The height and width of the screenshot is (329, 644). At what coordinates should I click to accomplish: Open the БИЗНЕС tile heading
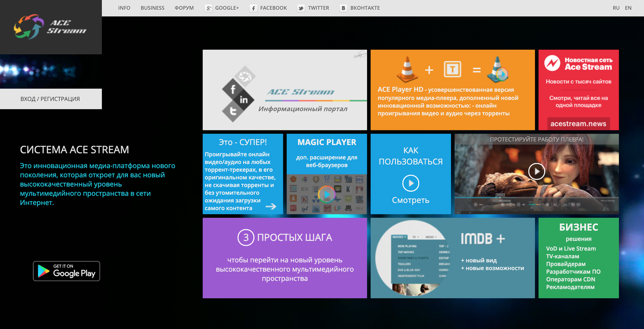click(x=579, y=227)
